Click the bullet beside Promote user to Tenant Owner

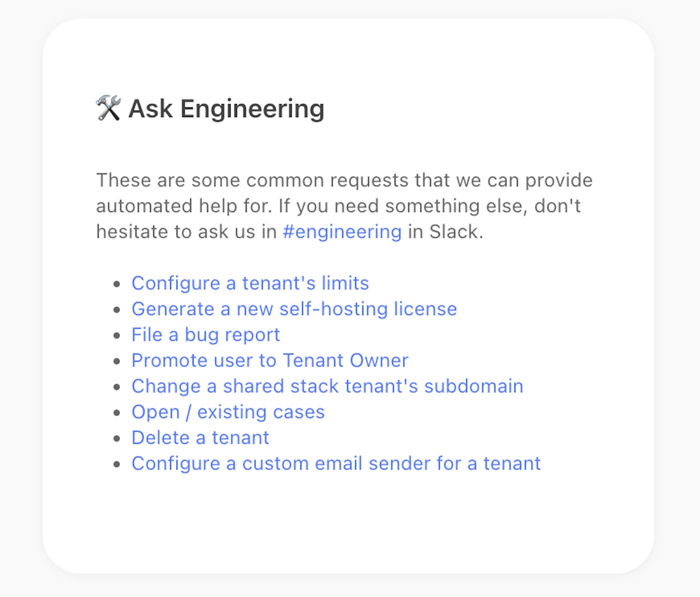coord(117,361)
